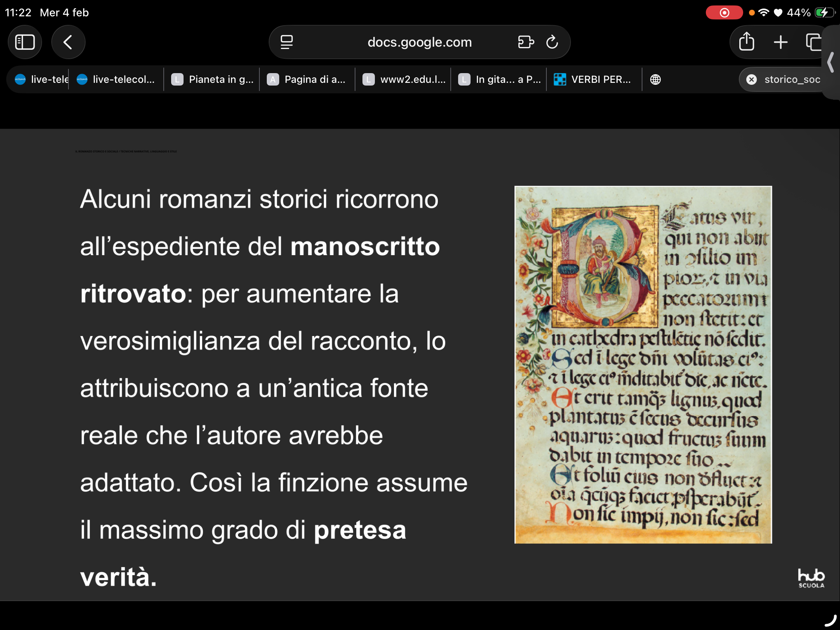The image size is (840, 630).
Task: Open the www2.edu.l... tab
Action: [x=403, y=79]
